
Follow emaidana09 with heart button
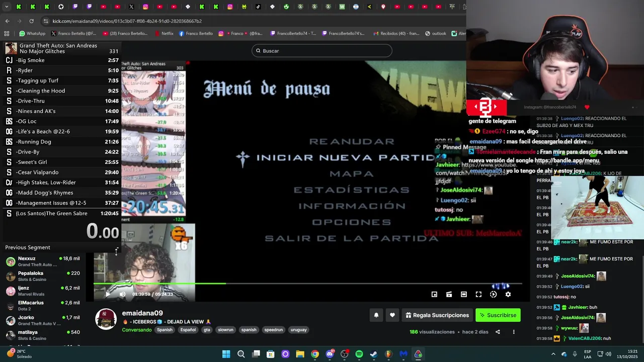(x=392, y=315)
